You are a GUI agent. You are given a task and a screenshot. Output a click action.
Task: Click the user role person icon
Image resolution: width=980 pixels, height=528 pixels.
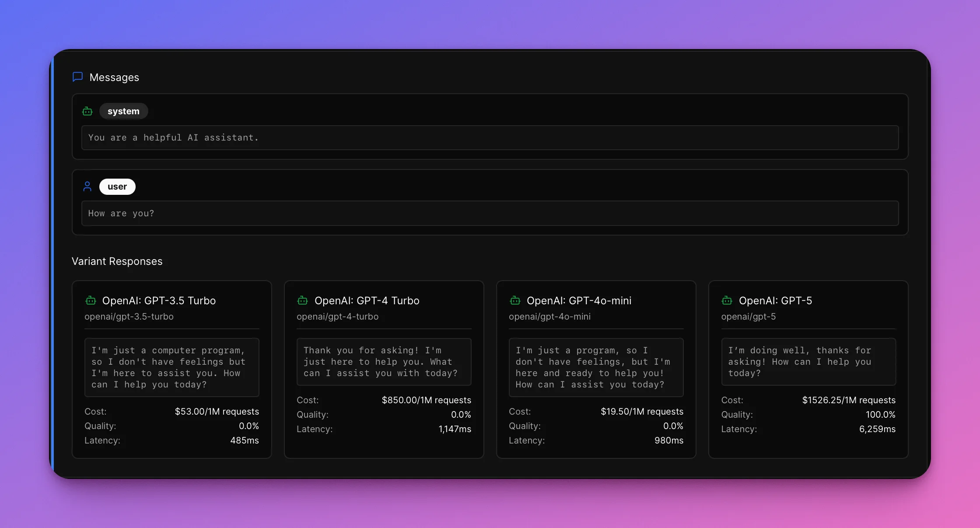(x=87, y=187)
